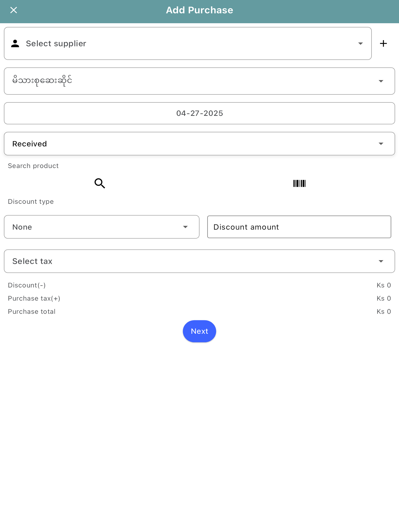This screenshot has height=532, width=399.
Task: Click the Ks 0 value beside Purchase total
Action: point(384,311)
